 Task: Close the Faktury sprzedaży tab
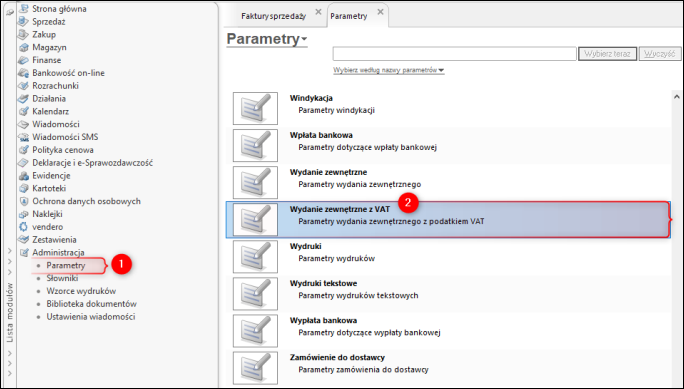318,12
